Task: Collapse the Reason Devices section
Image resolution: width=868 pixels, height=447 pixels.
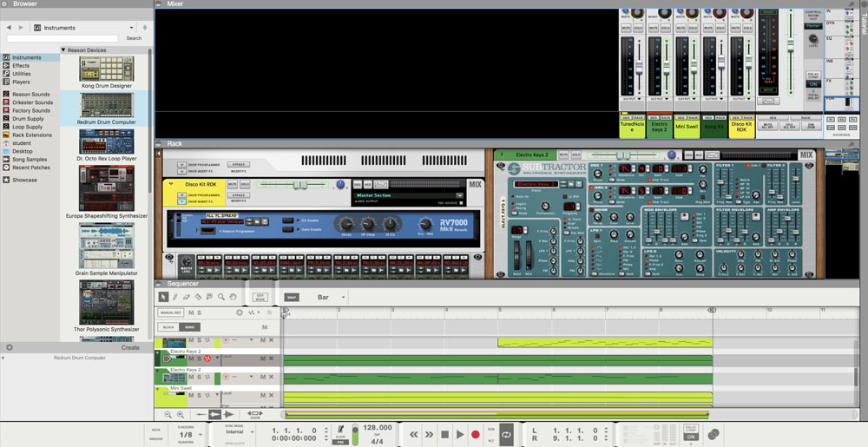Action: pos(63,50)
